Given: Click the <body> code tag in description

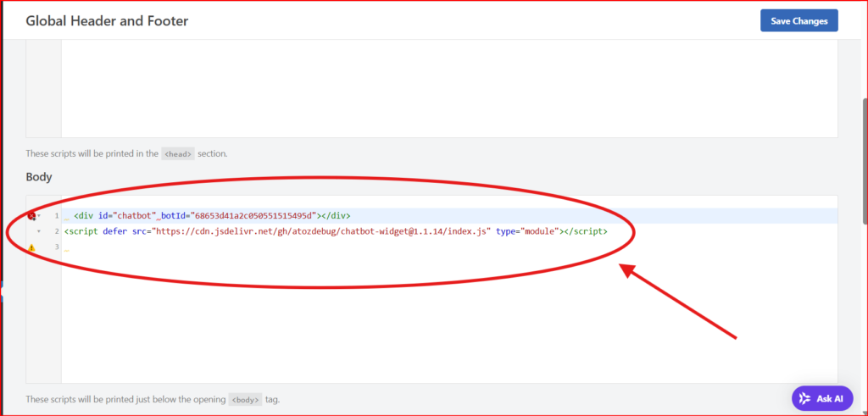Looking at the screenshot, I should coord(245,399).
